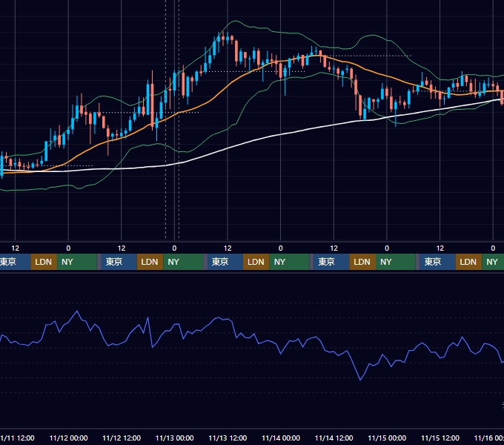
Task: Click the upper green band peak near 11/13 12:00
Action: click(236, 21)
